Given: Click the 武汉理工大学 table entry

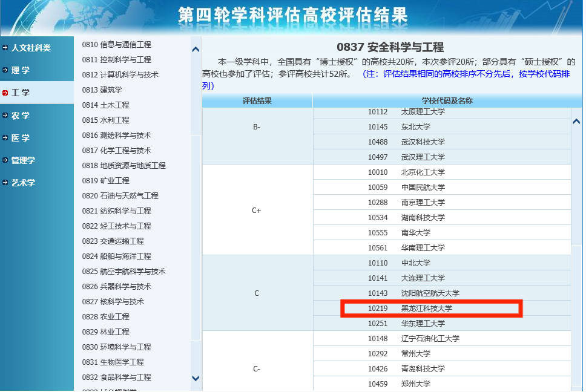Looking at the screenshot, I should [x=423, y=157].
